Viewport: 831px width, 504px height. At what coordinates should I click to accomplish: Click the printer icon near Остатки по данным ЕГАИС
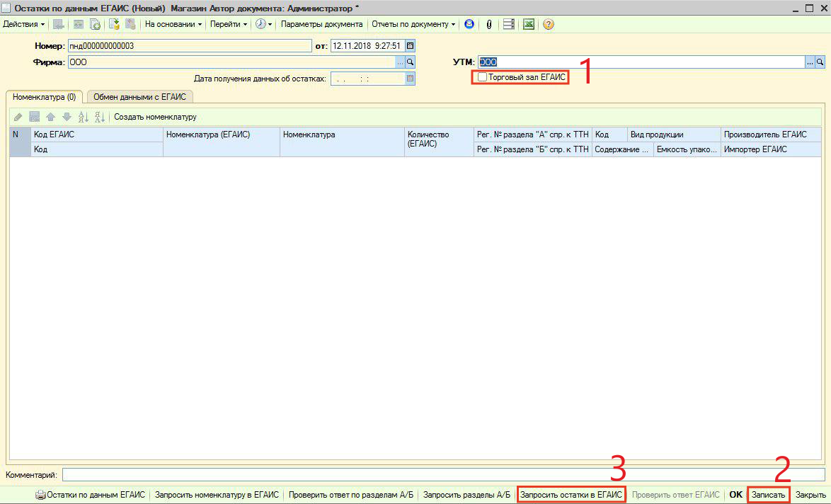(x=40, y=495)
